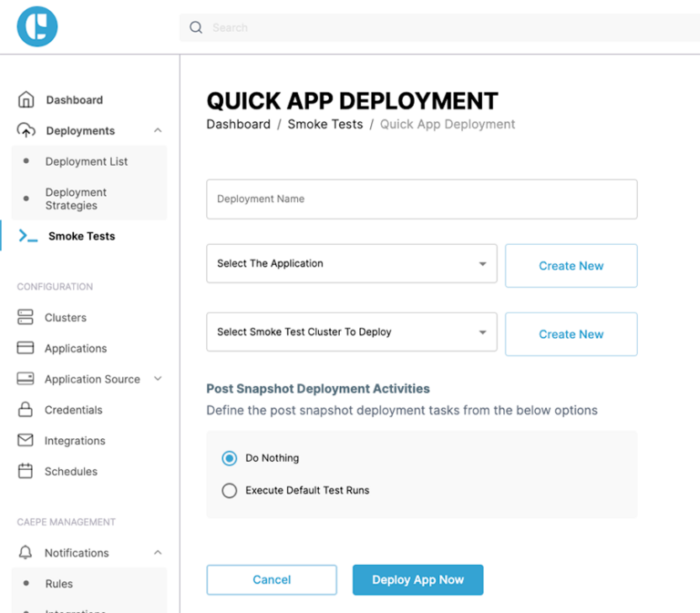700x613 pixels.
Task: Click the Caepe logo icon
Action: point(37,26)
